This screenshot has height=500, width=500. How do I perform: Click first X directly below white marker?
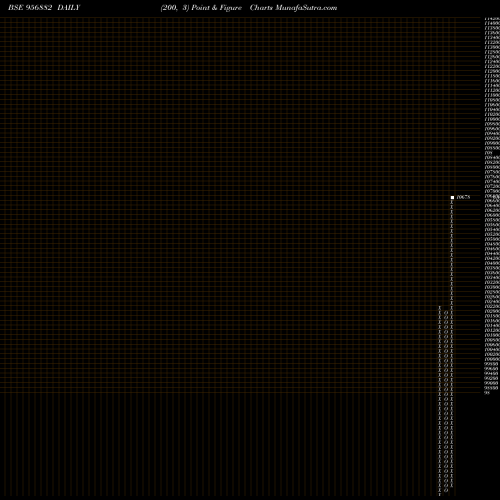[x=452, y=202]
